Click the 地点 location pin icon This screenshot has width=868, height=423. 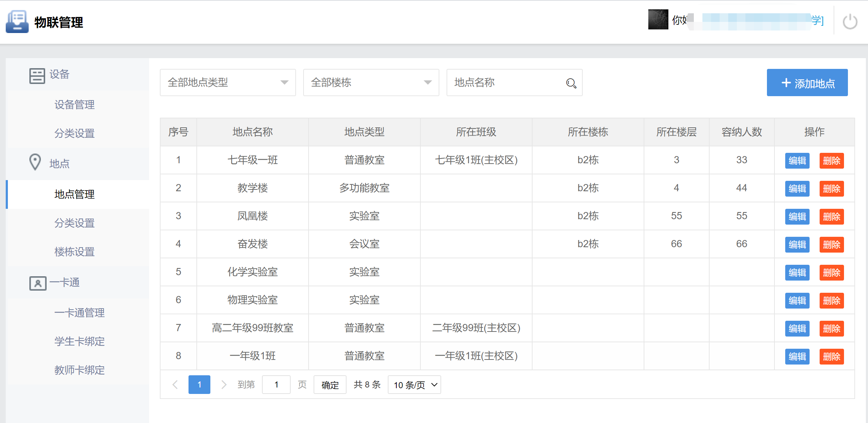point(35,162)
